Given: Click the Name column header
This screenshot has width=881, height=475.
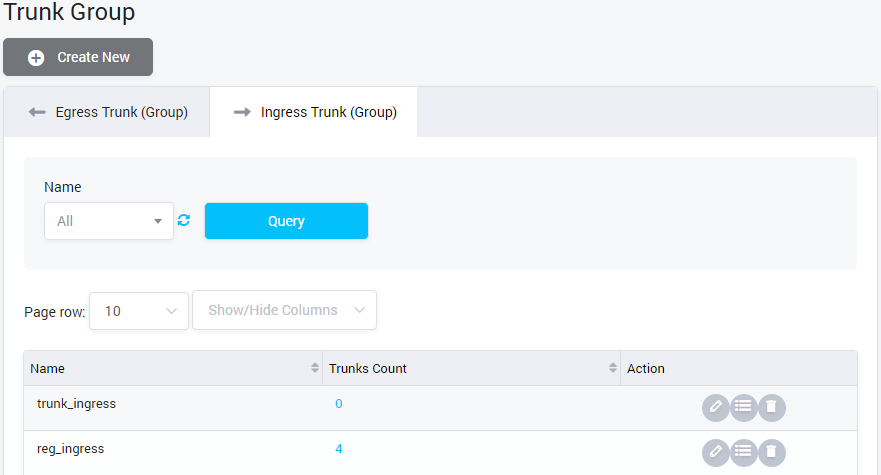Looking at the screenshot, I should [x=173, y=368].
